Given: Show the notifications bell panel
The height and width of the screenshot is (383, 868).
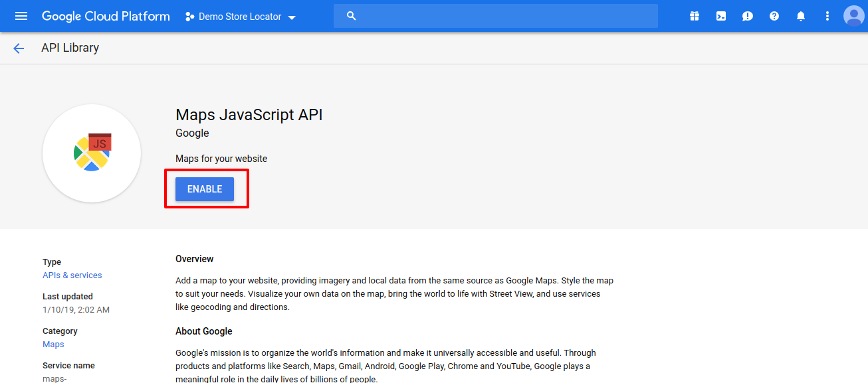Looking at the screenshot, I should click(801, 16).
